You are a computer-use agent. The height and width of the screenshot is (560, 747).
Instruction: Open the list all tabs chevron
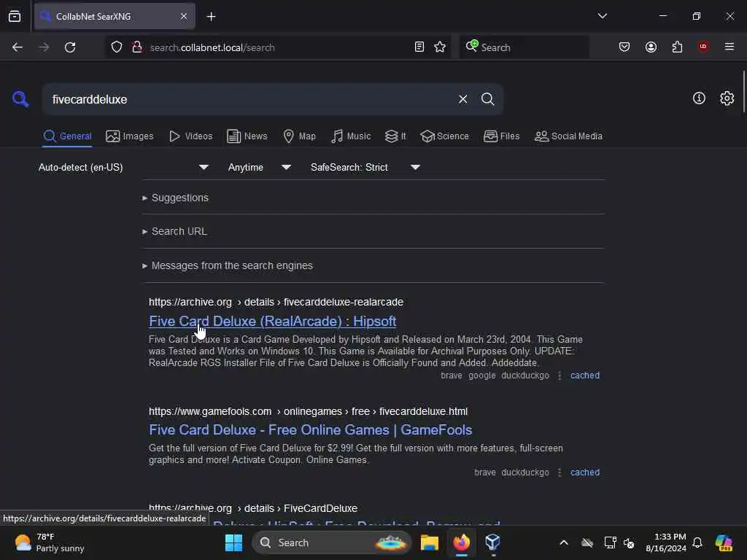[602, 16]
